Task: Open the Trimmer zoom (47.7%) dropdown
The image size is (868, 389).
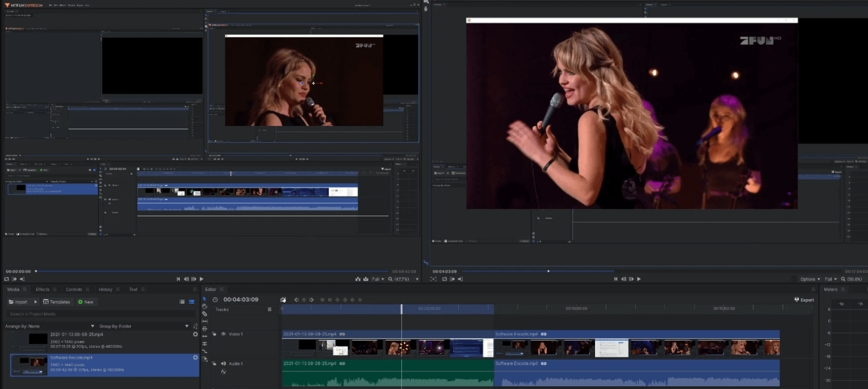Action: (402, 279)
